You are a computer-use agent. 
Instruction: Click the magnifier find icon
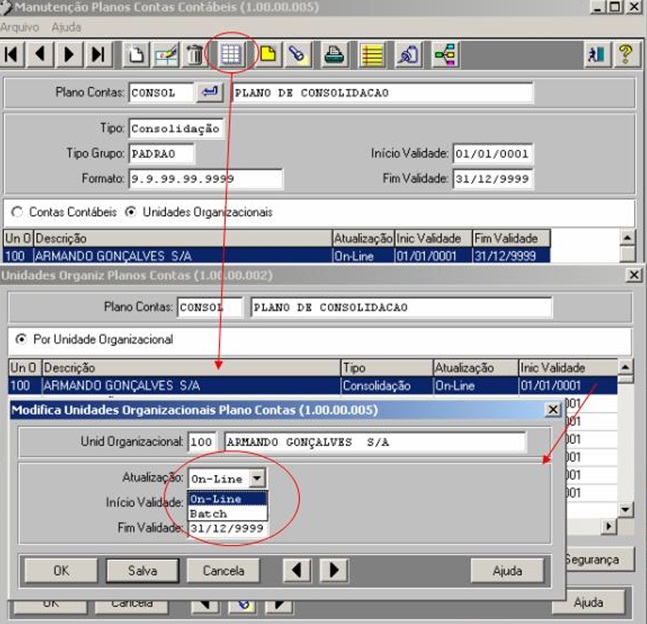click(409, 54)
